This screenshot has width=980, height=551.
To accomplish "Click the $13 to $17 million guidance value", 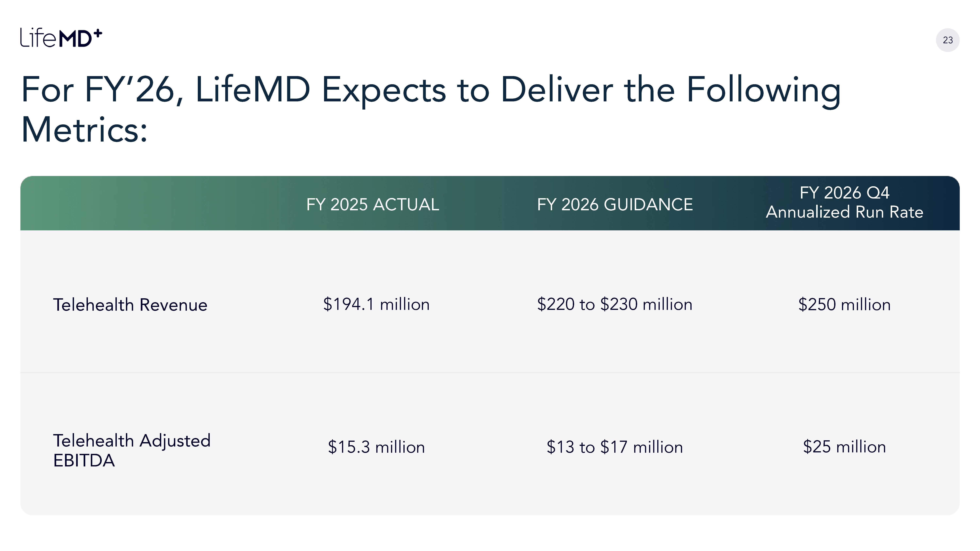I will tap(614, 447).
